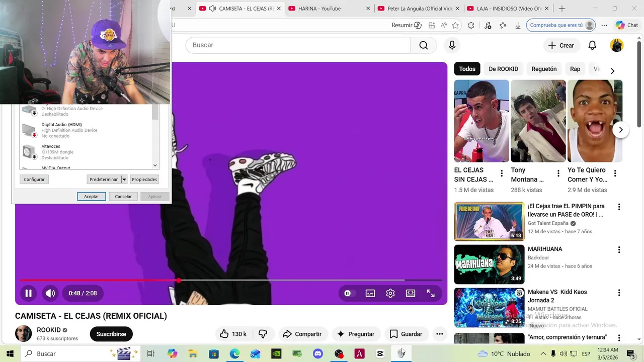The height and width of the screenshot is (362, 644).
Task: Open the MARIHUANA video thumbnail
Action: pyautogui.click(x=489, y=264)
